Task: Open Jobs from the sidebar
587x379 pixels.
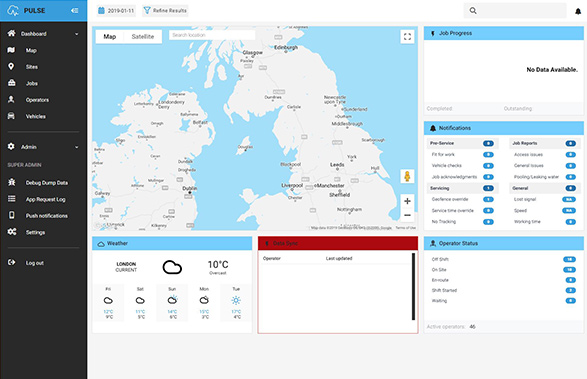Action: coord(32,83)
